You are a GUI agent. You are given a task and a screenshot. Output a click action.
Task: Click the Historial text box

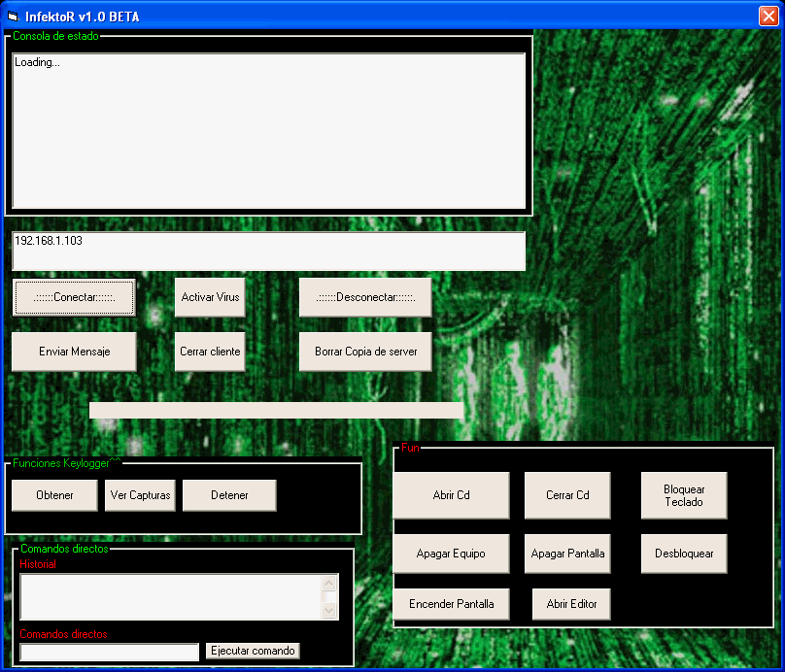pos(170,597)
